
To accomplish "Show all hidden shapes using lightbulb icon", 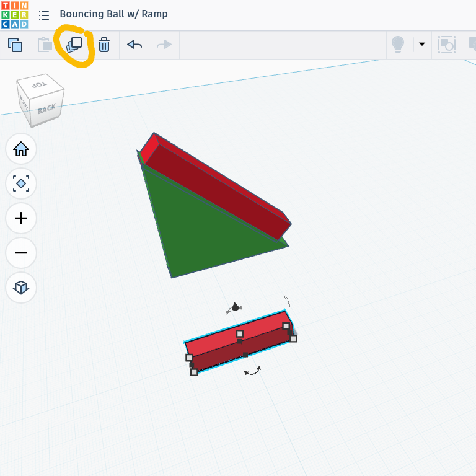I will tap(398, 45).
